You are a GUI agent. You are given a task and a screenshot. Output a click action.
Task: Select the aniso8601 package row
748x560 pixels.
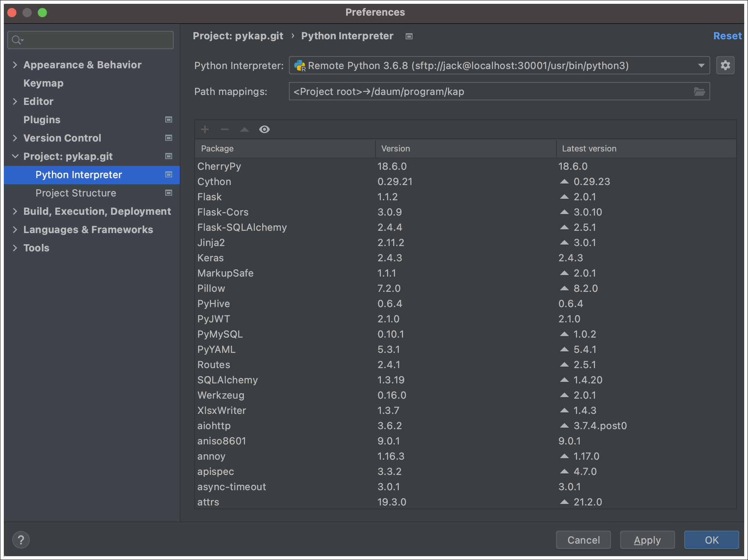465,441
